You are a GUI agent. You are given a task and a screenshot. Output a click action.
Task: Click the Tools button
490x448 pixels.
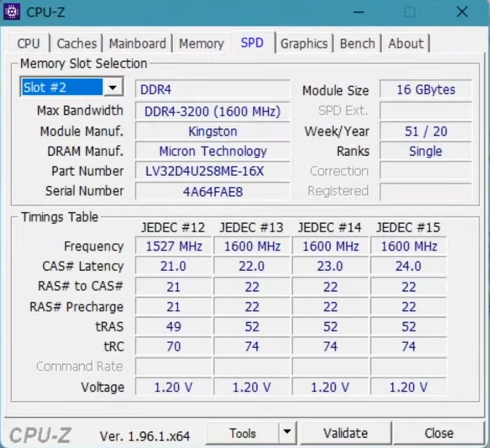pos(242,433)
